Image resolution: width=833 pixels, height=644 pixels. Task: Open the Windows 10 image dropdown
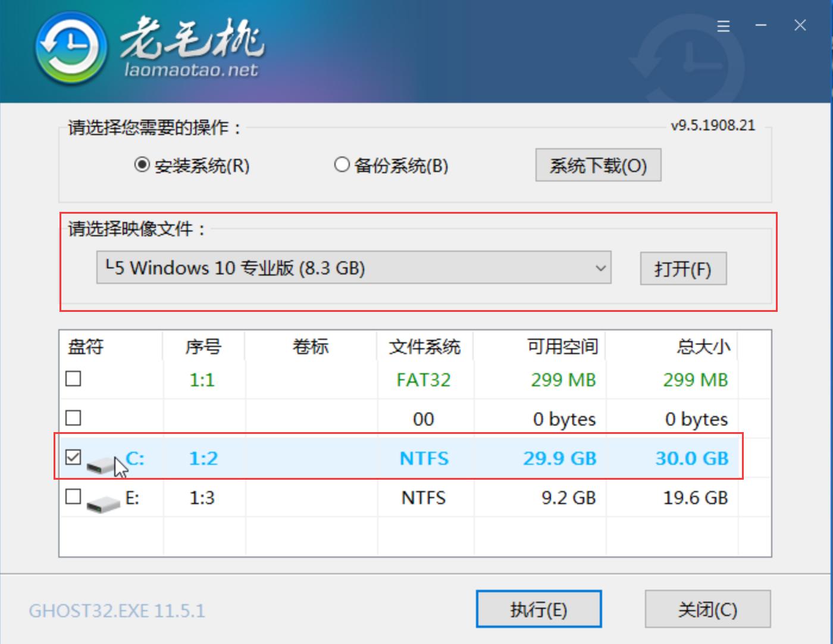[x=353, y=268]
